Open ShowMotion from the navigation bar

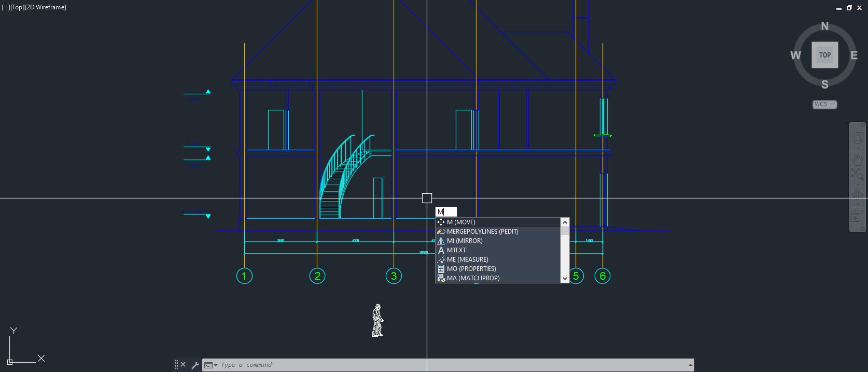point(858,216)
